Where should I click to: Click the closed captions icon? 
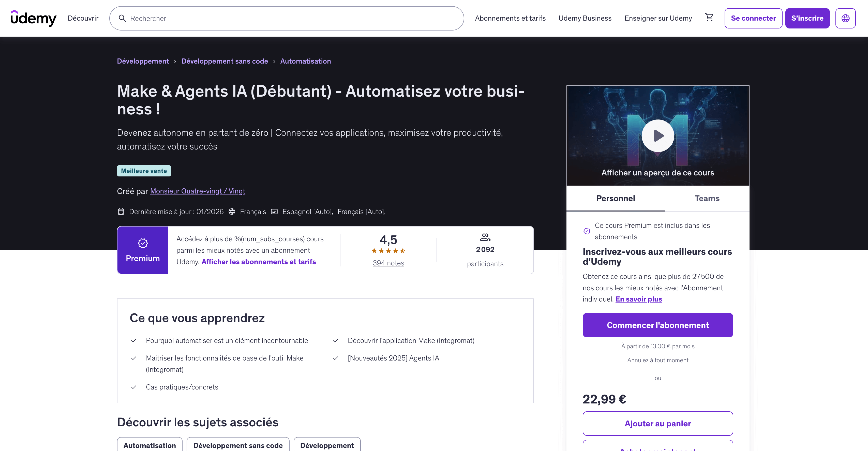[x=274, y=212]
